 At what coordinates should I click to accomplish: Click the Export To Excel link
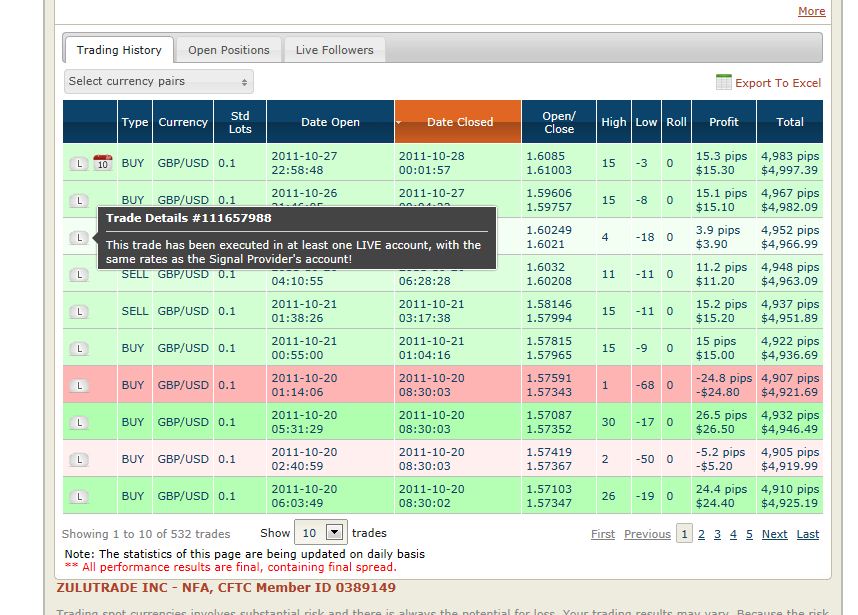(778, 83)
